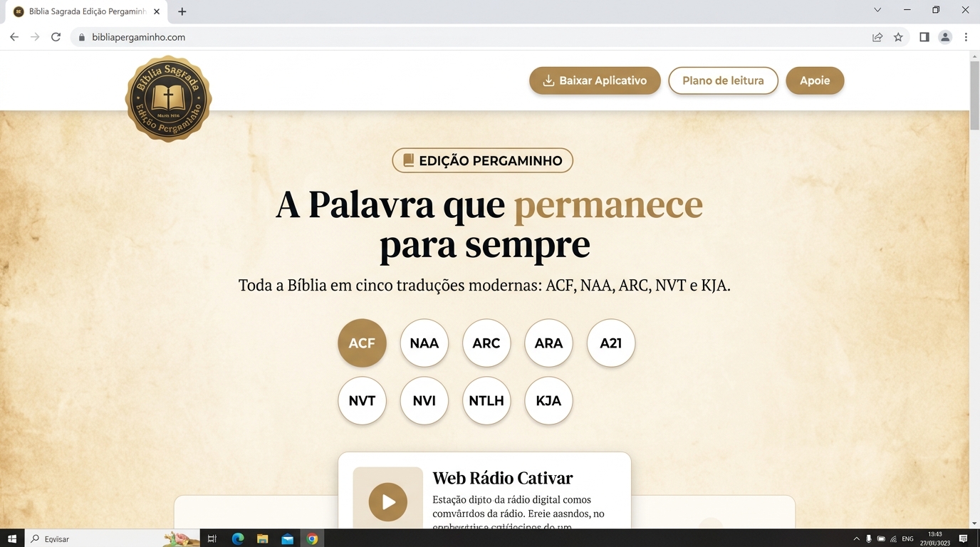The image size is (980, 547).
Task: Select the NVT translation
Action: point(362,400)
